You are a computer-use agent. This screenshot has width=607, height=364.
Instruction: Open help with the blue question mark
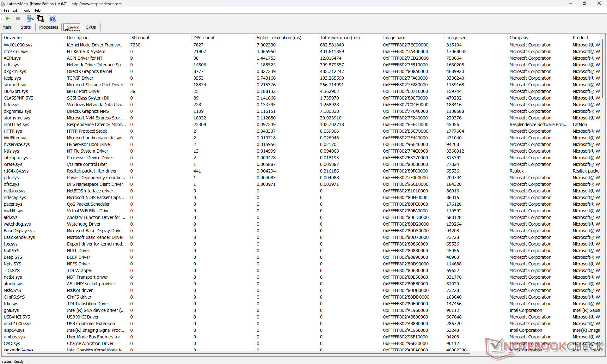coord(52,19)
